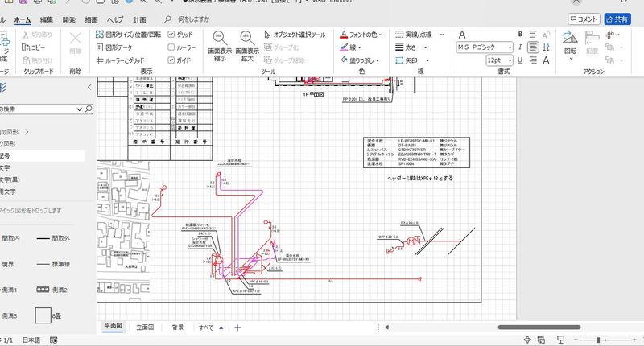The image size is (644, 346).
Task: Align text right in 書式 group
Action: pos(533,60)
